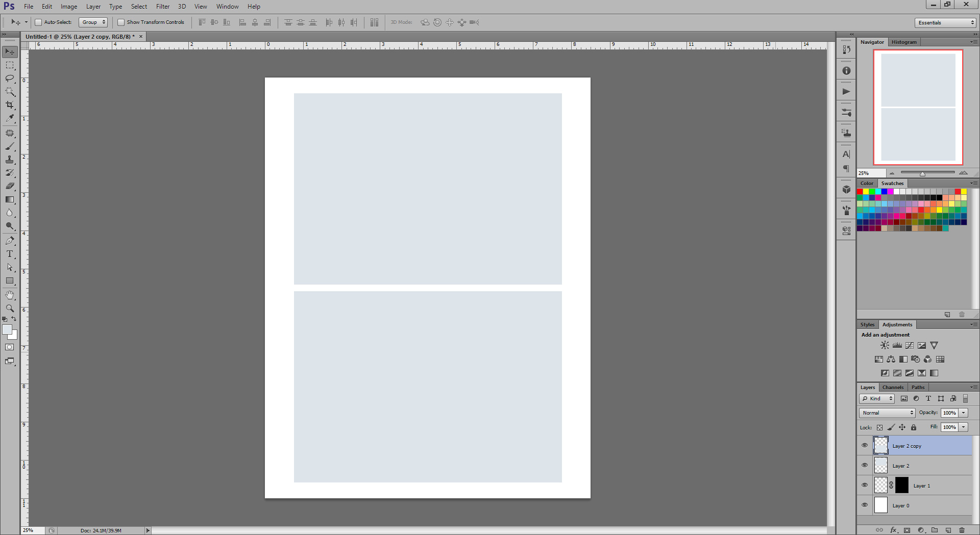Choose the Lasso tool

click(9, 79)
